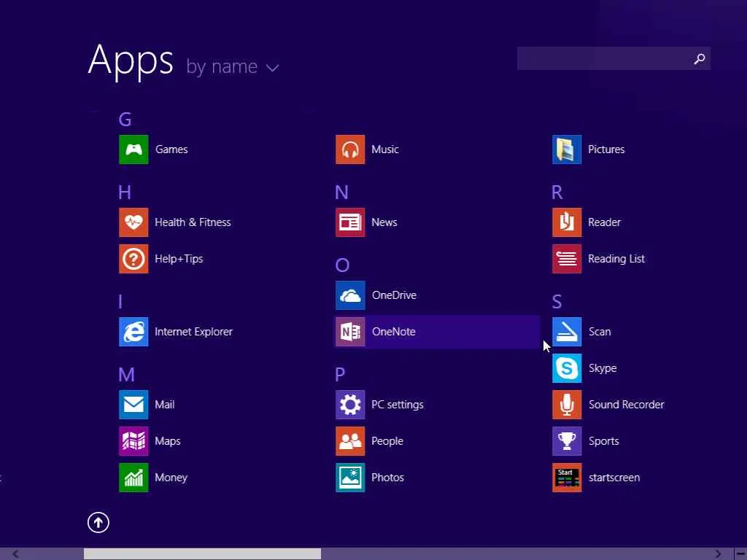Open the News app icon

click(350, 222)
